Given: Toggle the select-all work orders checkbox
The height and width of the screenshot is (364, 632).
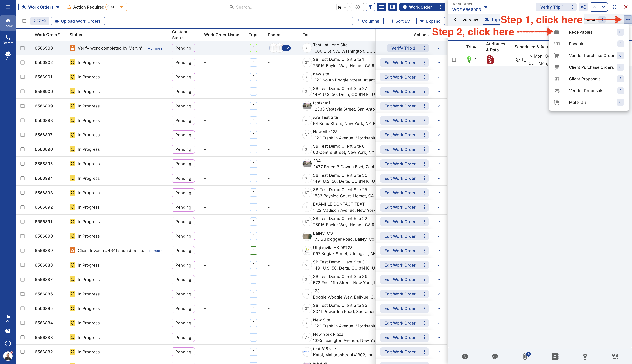Looking at the screenshot, I should coord(24,21).
